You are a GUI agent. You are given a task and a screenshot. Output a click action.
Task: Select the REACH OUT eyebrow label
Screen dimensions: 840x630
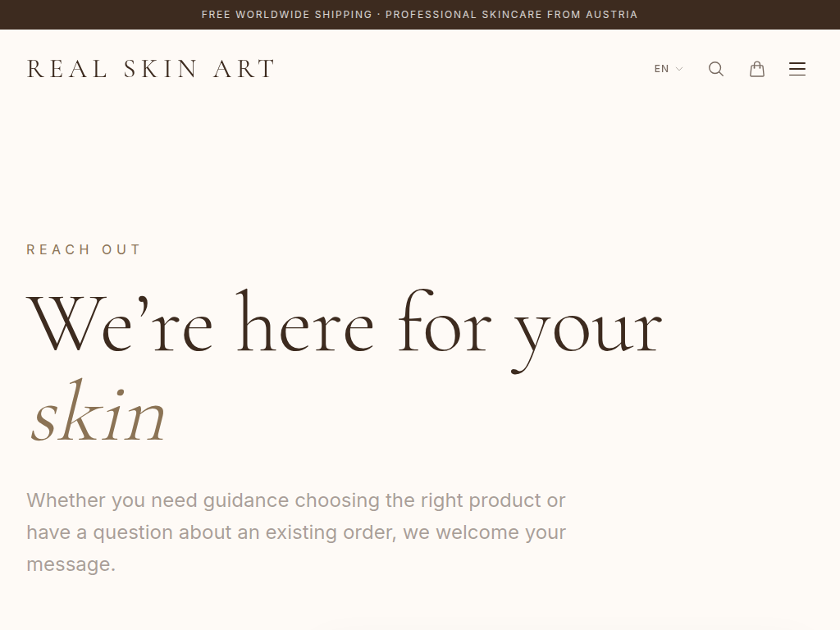tap(84, 249)
